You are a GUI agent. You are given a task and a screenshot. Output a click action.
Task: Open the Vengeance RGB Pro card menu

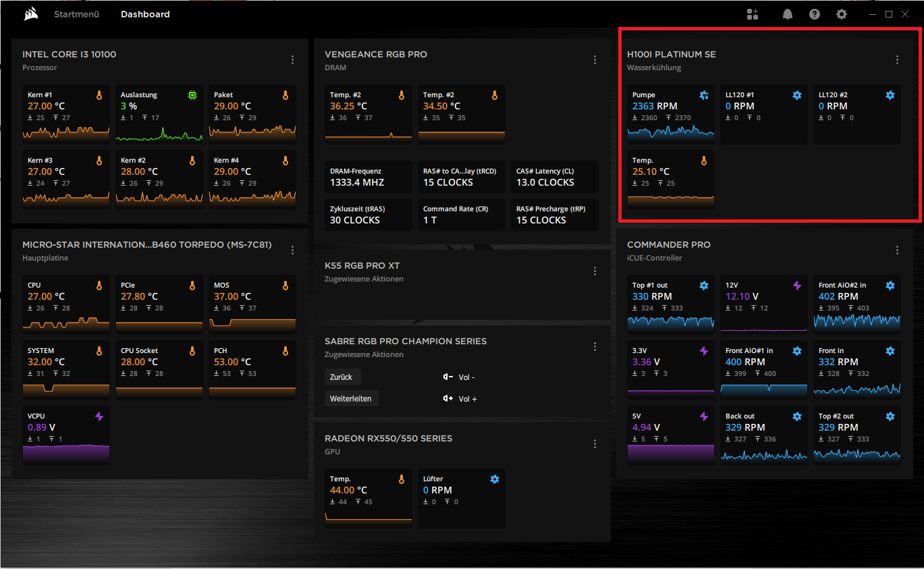point(595,59)
